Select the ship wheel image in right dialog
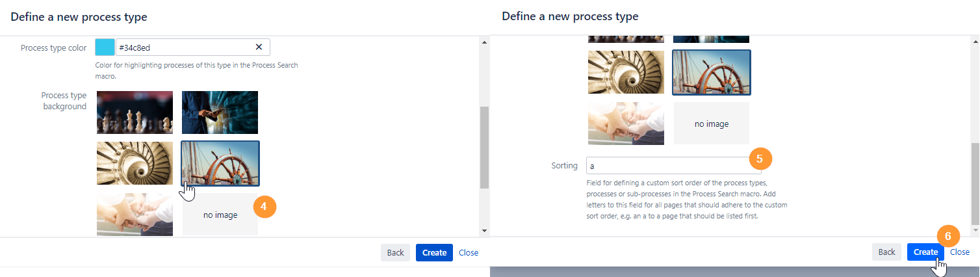This screenshot has width=980, height=277. tap(712, 72)
